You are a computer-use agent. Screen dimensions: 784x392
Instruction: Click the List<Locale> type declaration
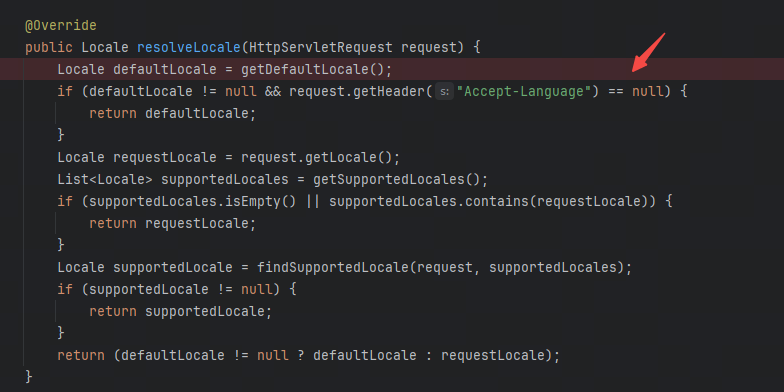[105, 180]
